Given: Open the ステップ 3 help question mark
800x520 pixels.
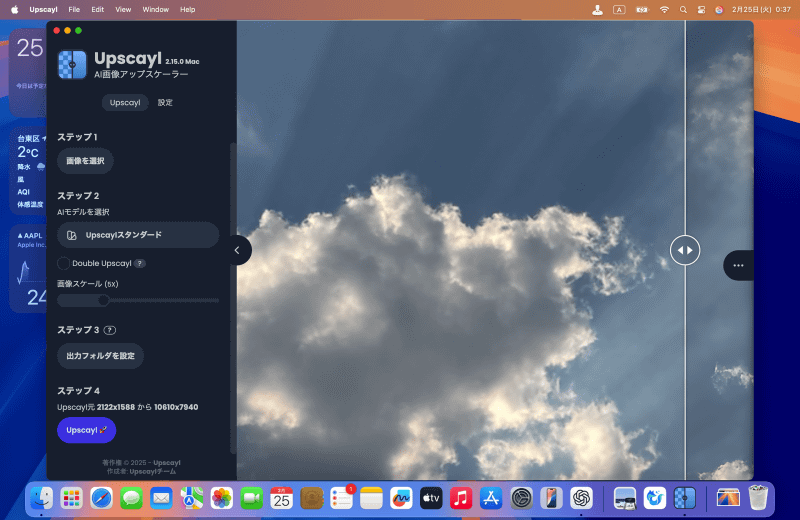Looking at the screenshot, I should pos(110,330).
